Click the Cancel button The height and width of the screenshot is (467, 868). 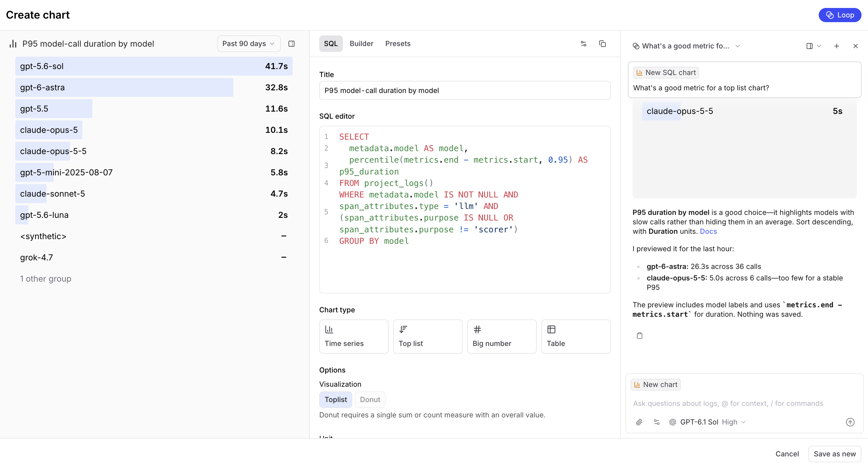[787, 454]
